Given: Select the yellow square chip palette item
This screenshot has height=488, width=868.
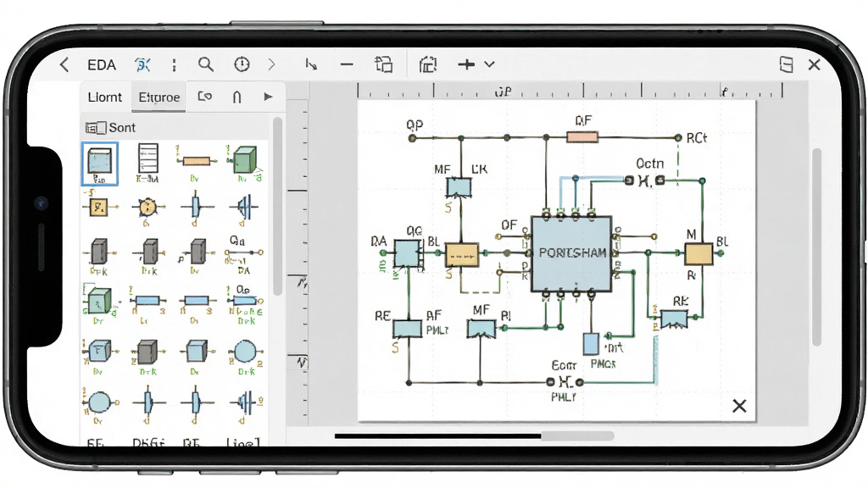Looking at the screenshot, I should pyautogui.click(x=100, y=208).
